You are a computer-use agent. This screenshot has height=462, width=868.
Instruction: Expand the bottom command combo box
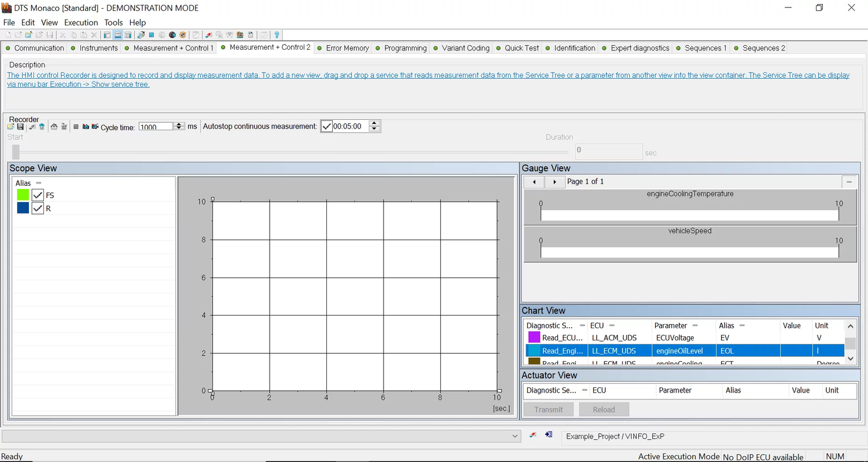coord(515,437)
